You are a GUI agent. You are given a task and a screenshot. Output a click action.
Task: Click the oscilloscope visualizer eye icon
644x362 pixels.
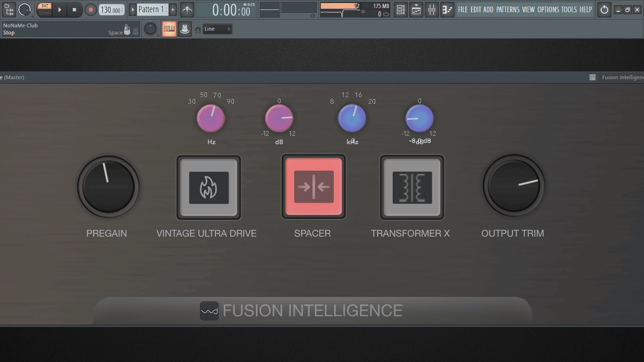(313, 16)
